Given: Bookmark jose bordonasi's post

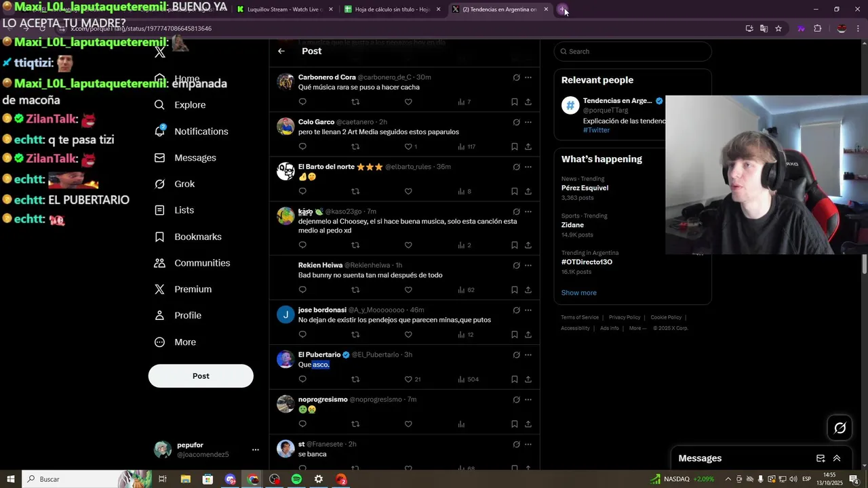Looking at the screenshot, I should point(514,334).
